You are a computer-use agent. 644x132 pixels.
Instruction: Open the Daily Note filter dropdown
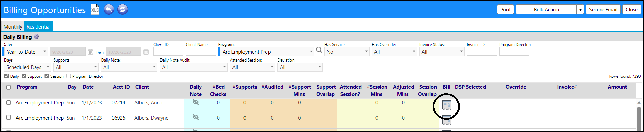[129, 67]
